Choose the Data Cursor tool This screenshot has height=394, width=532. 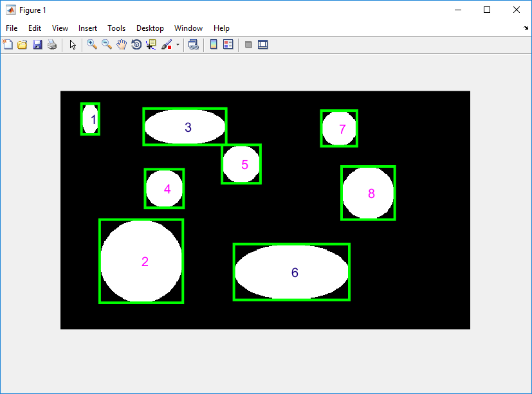coord(151,44)
